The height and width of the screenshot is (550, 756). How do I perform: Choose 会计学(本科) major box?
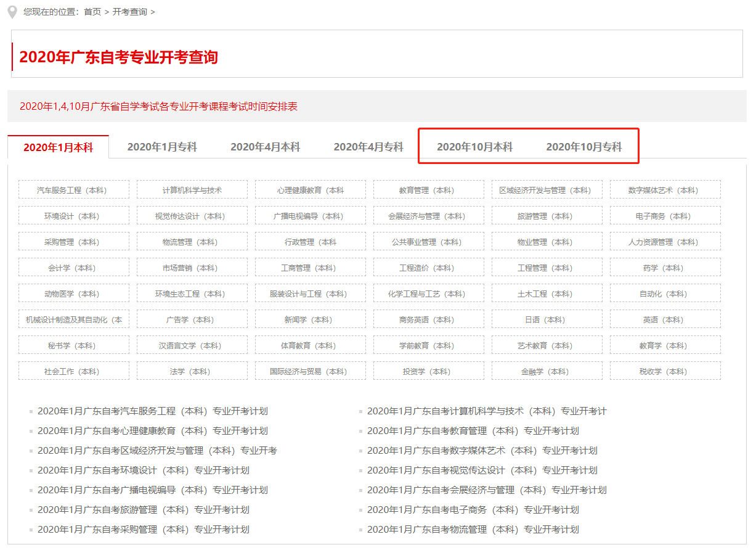(74, 268)
